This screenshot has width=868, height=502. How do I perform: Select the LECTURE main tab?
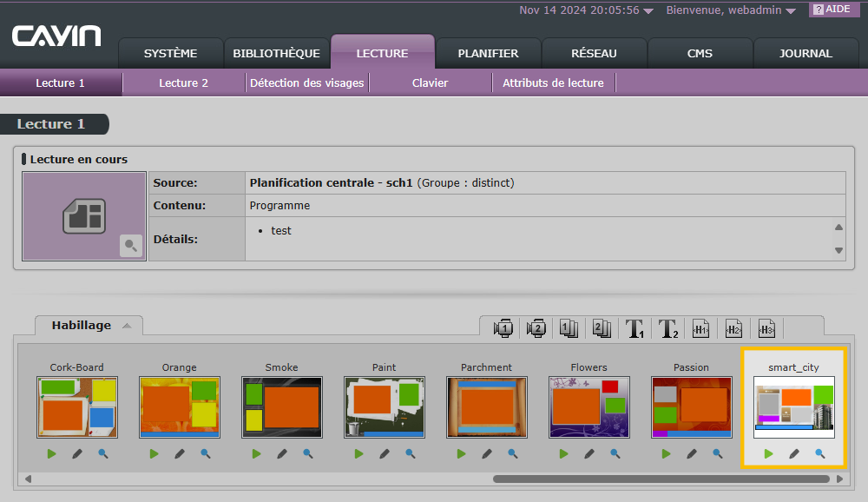tap(383, 52)
